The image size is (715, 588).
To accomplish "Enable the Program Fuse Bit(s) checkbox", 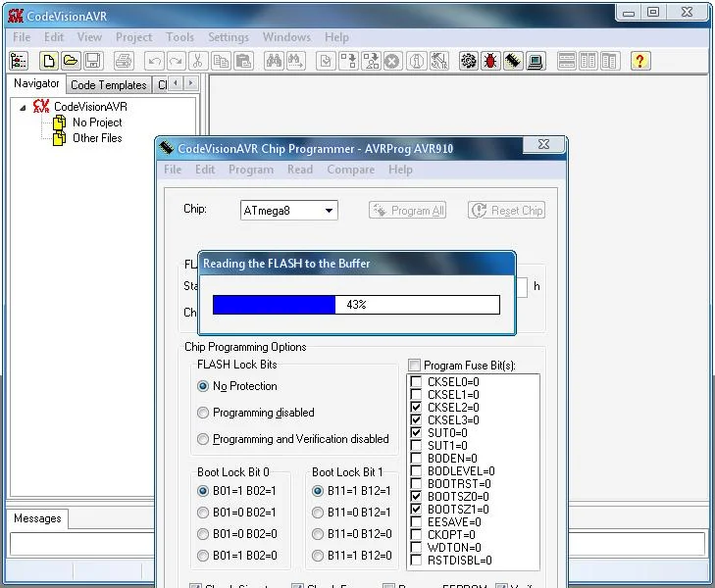I will click(x=414, y=366).
